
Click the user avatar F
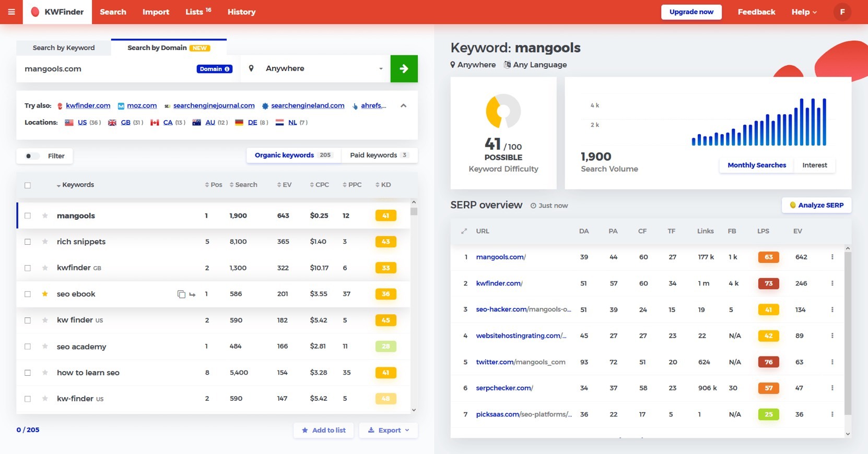(842, 11)
